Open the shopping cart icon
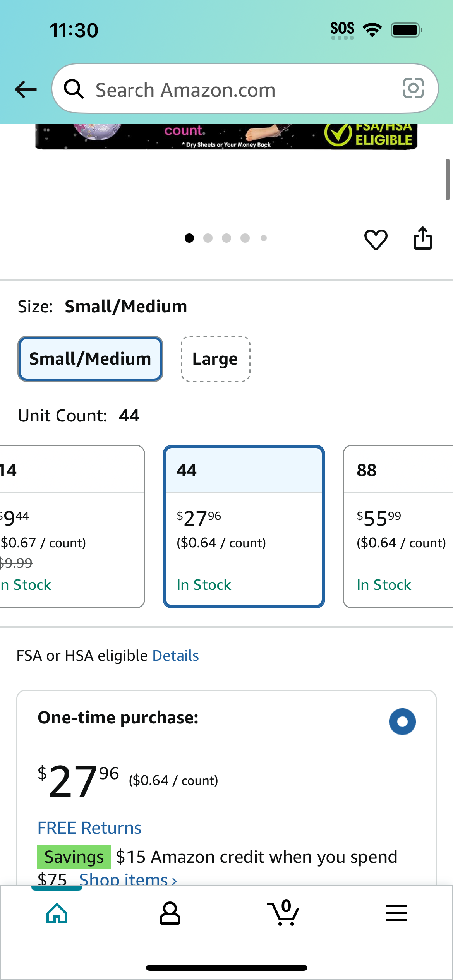This screenshot has height=980, width=453. 283,913
